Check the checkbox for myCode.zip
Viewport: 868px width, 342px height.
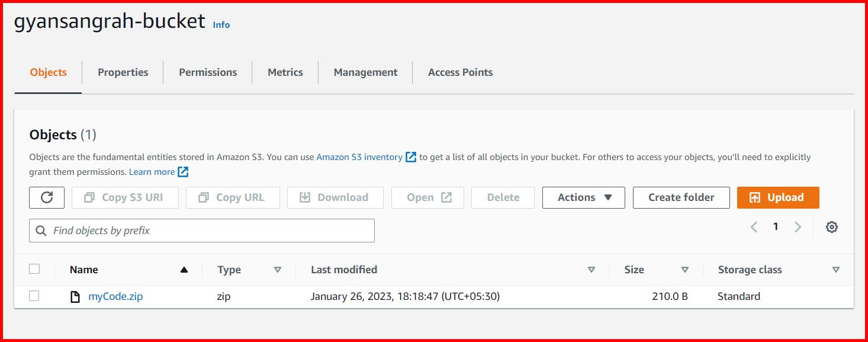(34, 296)
